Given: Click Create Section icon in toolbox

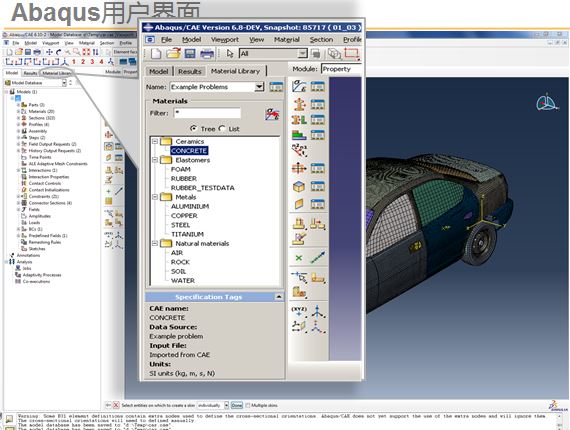Looking at the screenshot, I should click(x=299, y=104).
